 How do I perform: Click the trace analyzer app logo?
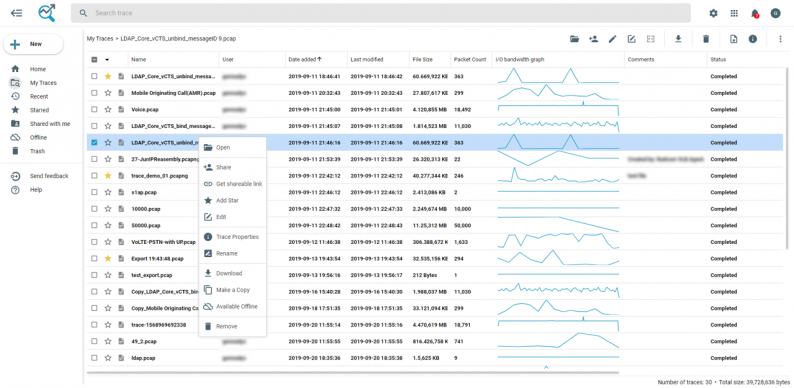point(47,13)
